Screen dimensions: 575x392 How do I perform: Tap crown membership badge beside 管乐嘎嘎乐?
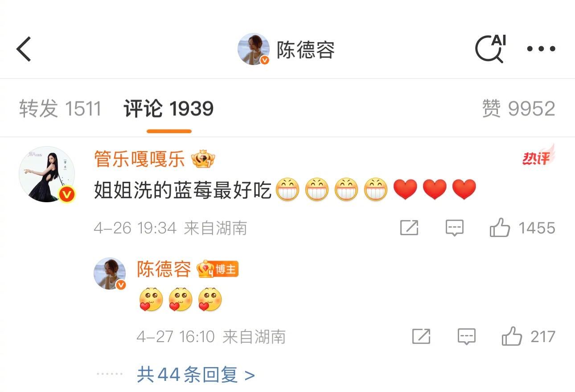[x=203, y=159]
